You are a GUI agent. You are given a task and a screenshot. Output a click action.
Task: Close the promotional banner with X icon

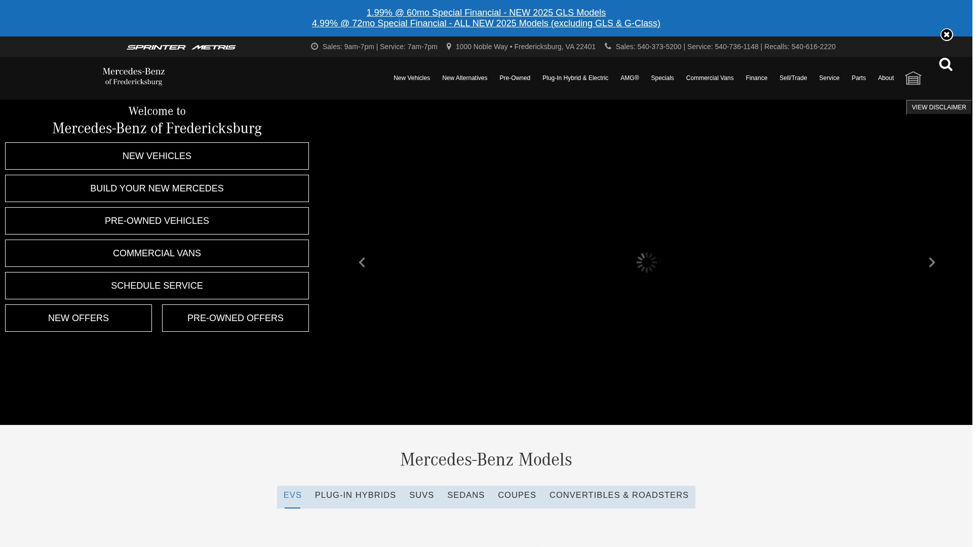[x=947, y=34]
